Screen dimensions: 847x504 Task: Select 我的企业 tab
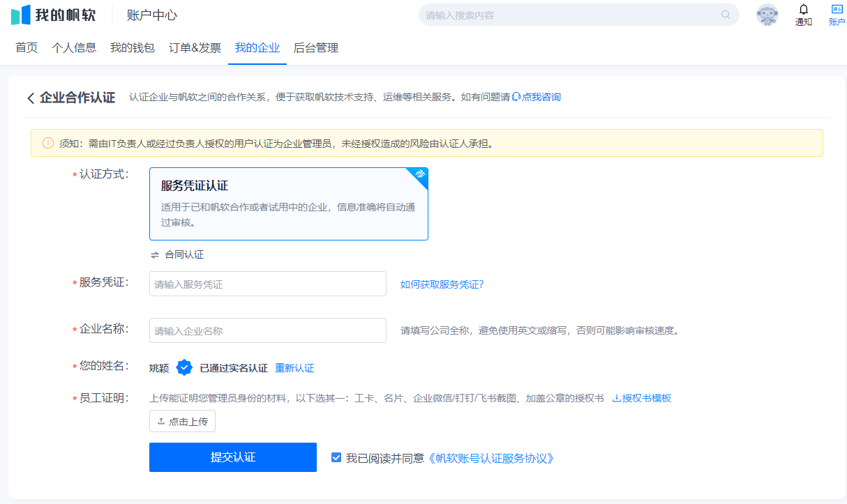tap(257, 47)
